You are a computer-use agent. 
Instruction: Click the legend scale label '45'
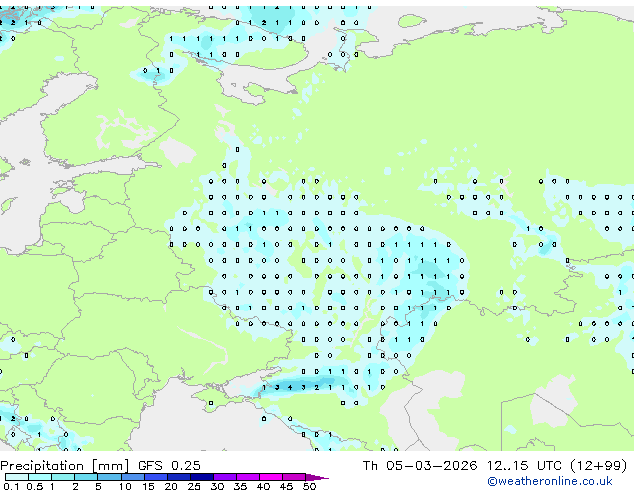[286, 486]
